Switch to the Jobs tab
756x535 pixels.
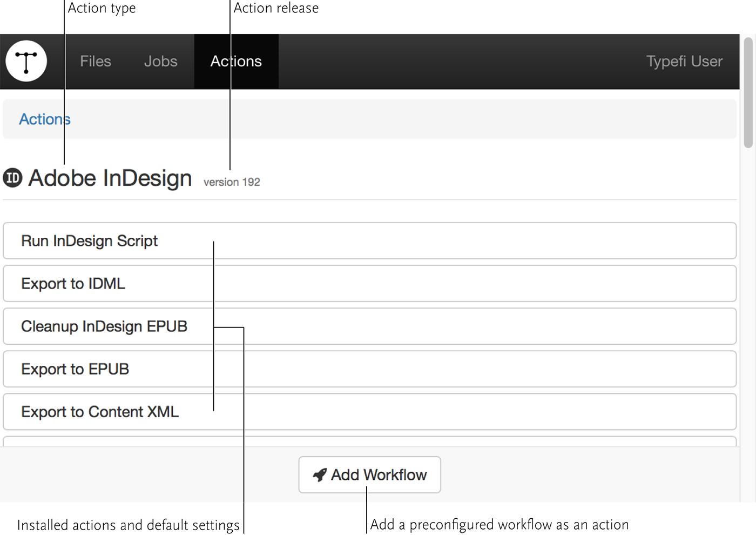161,61
